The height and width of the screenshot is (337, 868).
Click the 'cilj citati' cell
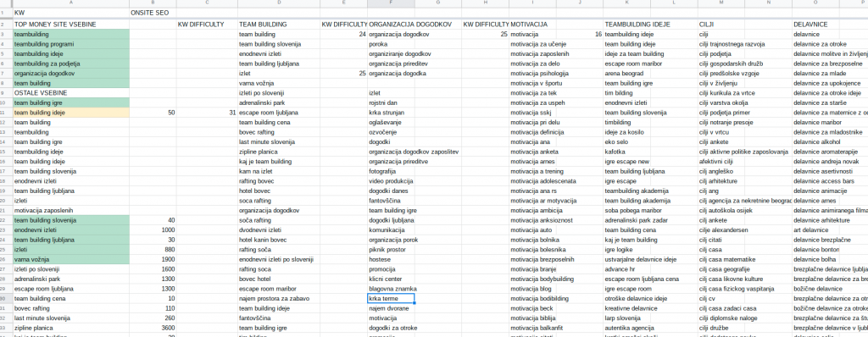pos(721,240)
